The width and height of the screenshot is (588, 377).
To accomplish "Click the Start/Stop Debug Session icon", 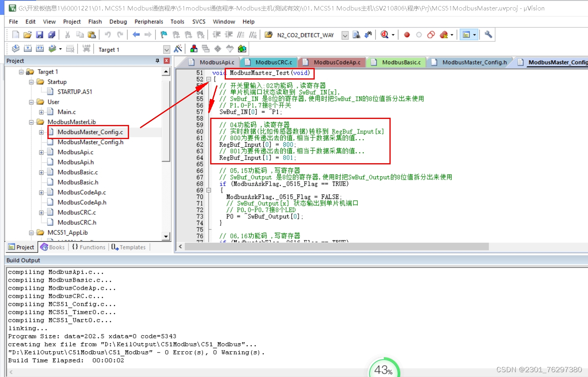I will [385, 35].
